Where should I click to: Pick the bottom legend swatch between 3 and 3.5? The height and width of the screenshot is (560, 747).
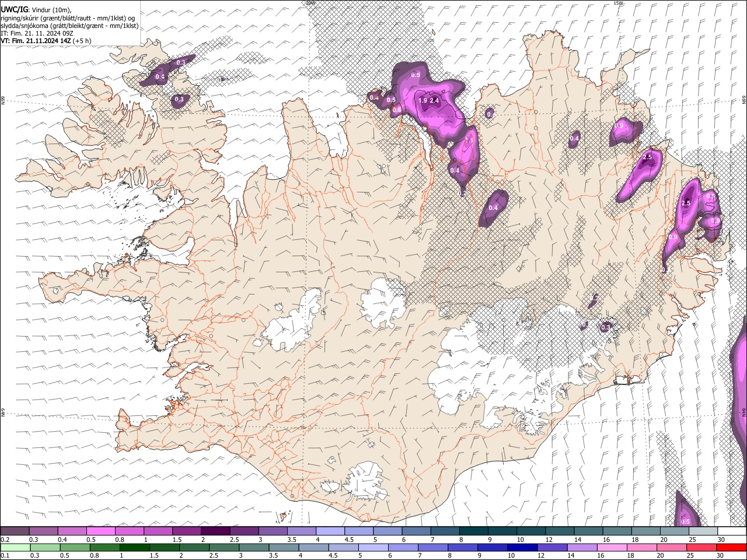(253, 547)
